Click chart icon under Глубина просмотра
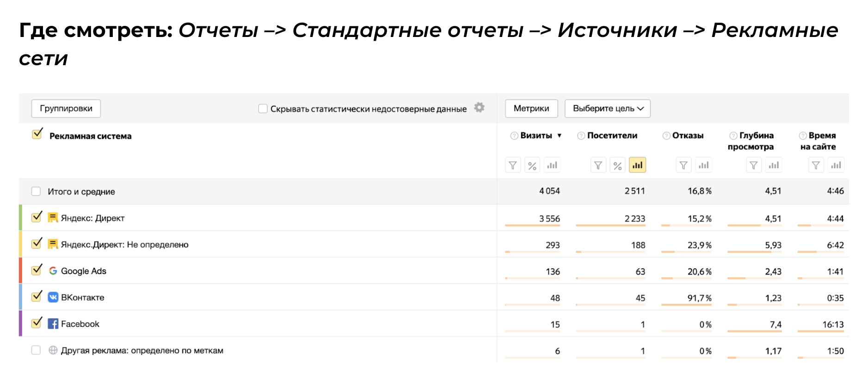The width and height of the screenshot is (868, 379). click(774, 165)
